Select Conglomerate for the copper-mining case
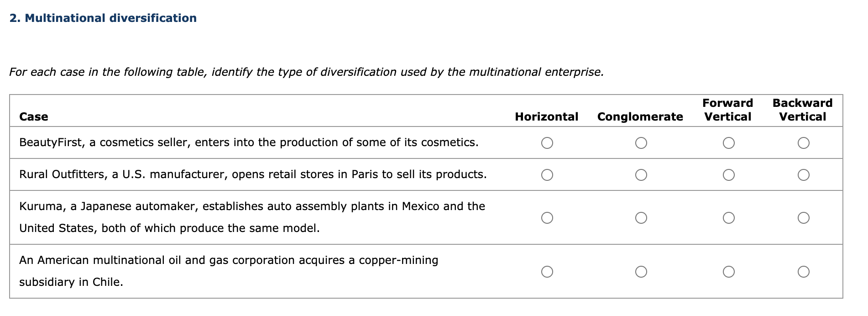The width and height of the screenshot is (868, 316). coord(641,271)
